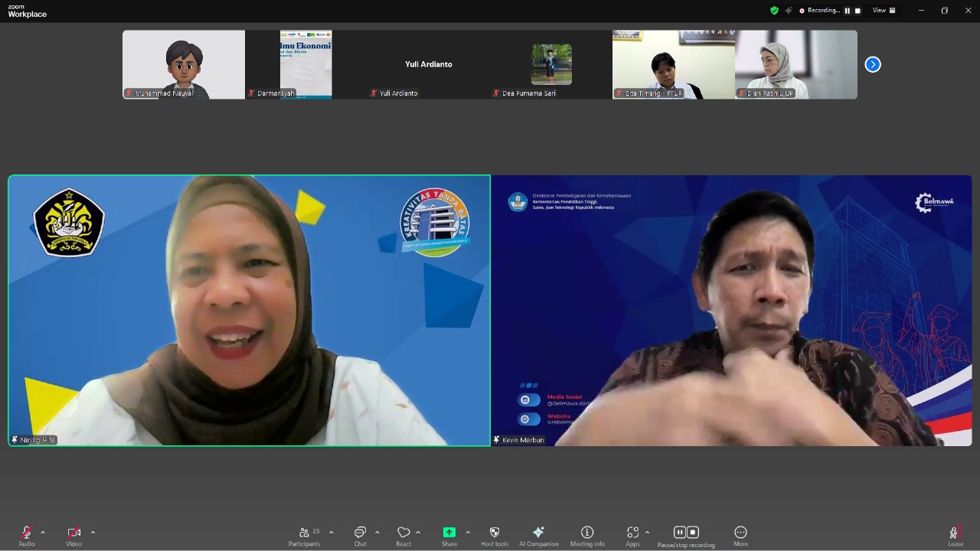The width and height of the screenshot is (980, 551).
Task: Select Kevin Marbun's video tile
Action: tap(731, 310)
